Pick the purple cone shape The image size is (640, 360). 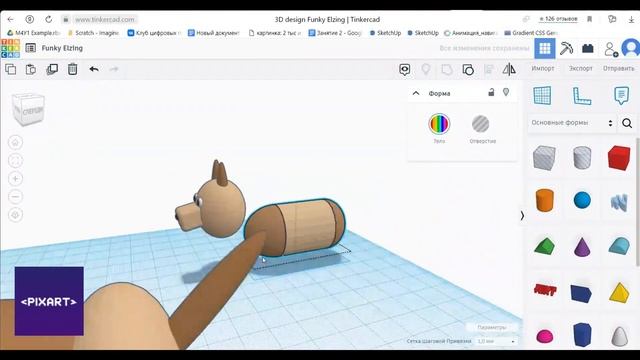(582, 247)
